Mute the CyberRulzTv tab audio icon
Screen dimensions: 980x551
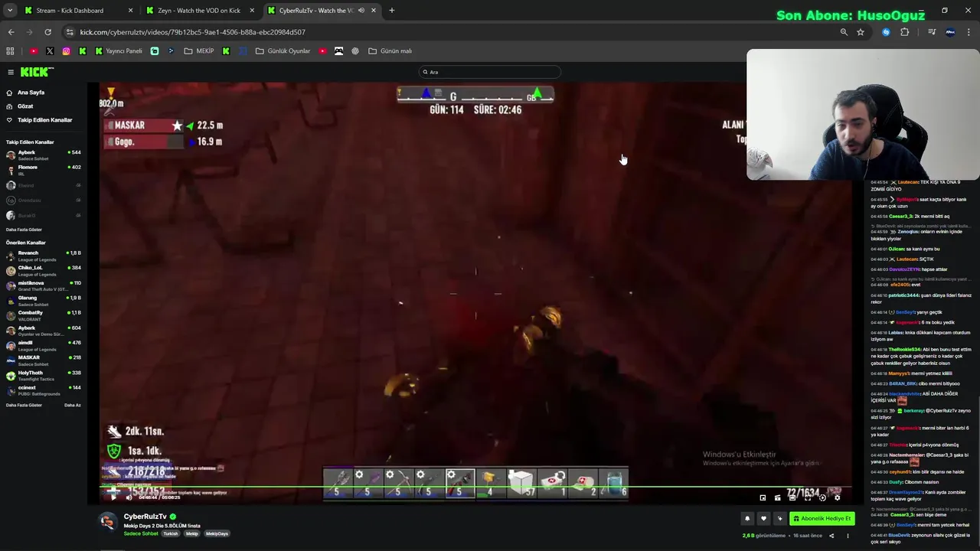361,11
